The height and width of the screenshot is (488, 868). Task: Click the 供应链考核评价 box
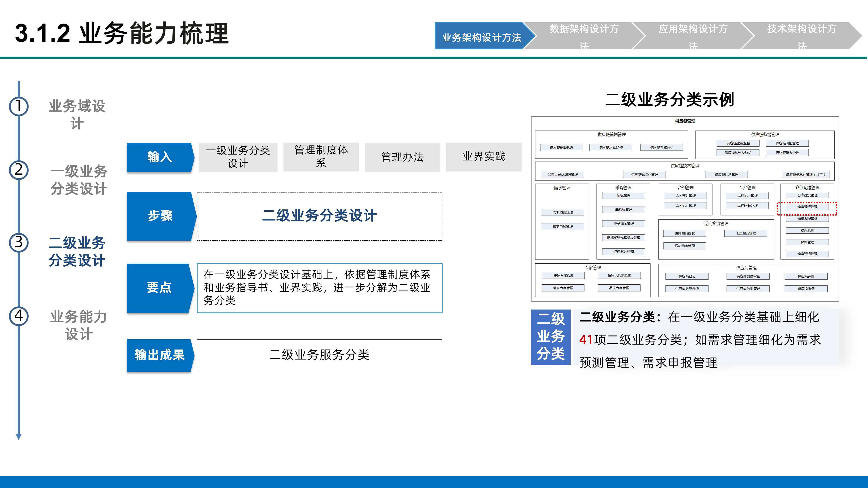pos(662,147)
